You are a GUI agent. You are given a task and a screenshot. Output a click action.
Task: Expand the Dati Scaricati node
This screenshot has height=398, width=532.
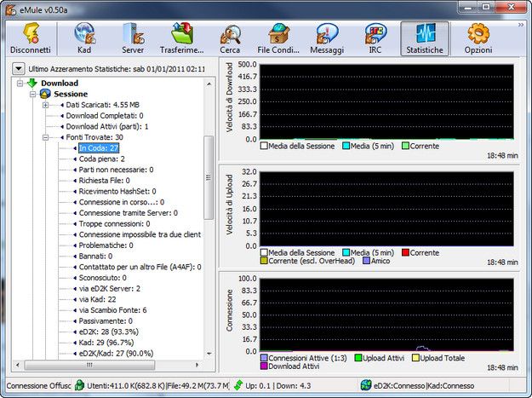click(45, 105)
